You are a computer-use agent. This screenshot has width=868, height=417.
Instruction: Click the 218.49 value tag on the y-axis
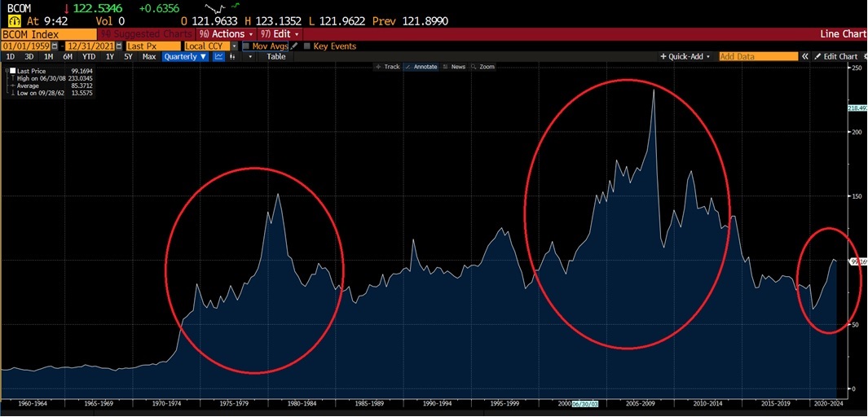857,108
